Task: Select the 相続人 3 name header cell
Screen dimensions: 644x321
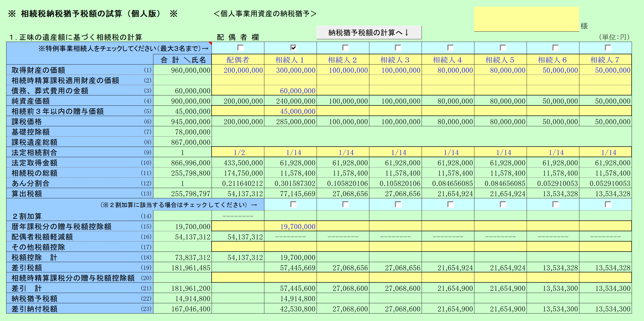Action: pyautogui.click(x=395, y=59)
